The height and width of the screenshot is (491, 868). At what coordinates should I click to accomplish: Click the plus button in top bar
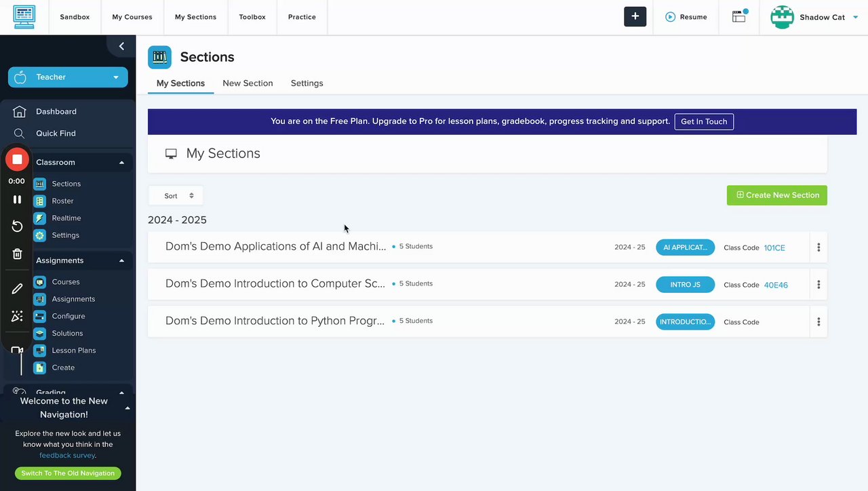click(635, 17)
